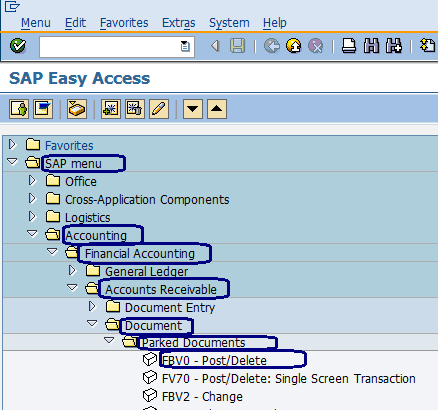Click the Save diskette icon
This screenshot has width=438, height=410.
point(237,46)
